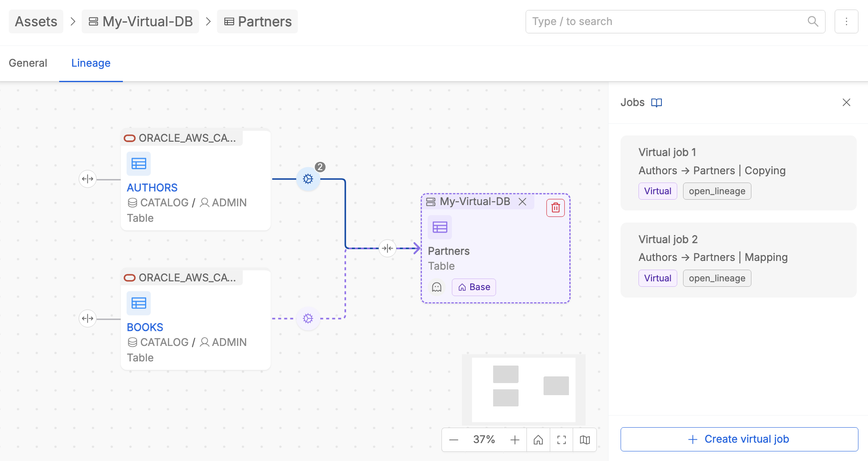868x461 pixels.
Task: Delete the My-Virtual-DB node via trash icon
Action: coord(555,207)
